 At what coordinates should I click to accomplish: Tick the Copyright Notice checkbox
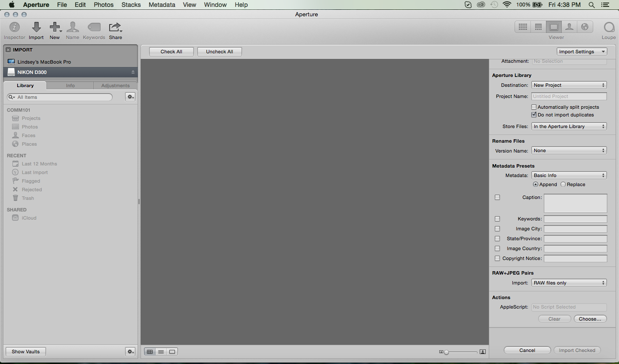(497, 258)
